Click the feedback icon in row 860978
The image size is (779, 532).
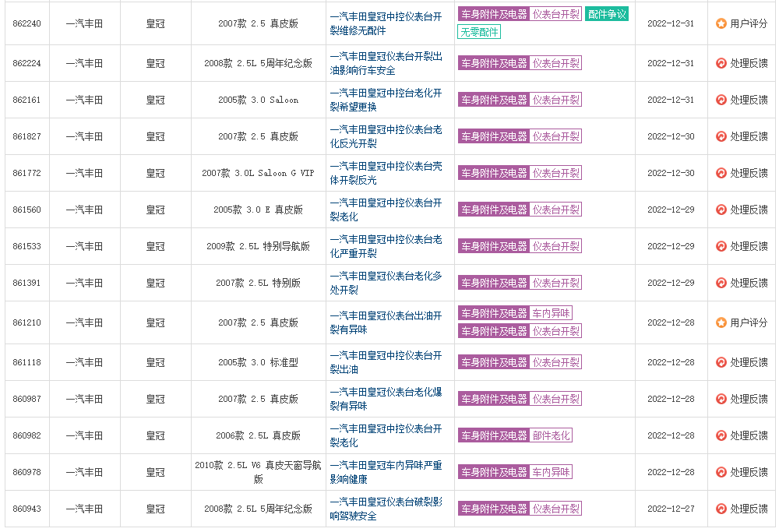pyautogui.click(x=721, y=472)
